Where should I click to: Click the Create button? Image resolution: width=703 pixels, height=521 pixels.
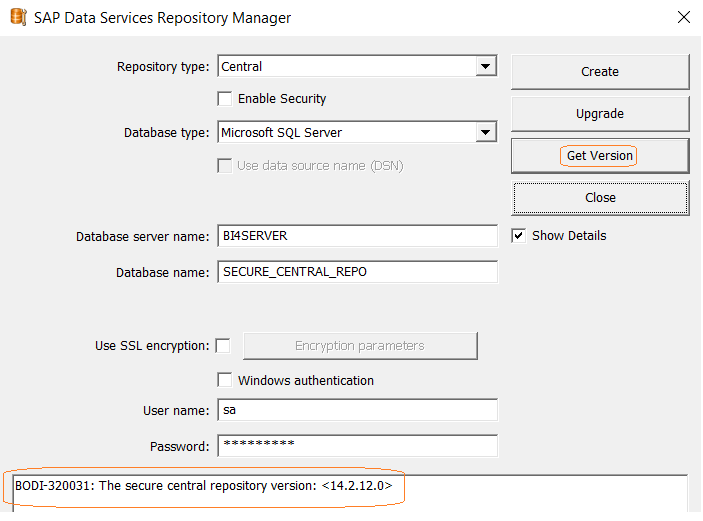coord(600,72)
